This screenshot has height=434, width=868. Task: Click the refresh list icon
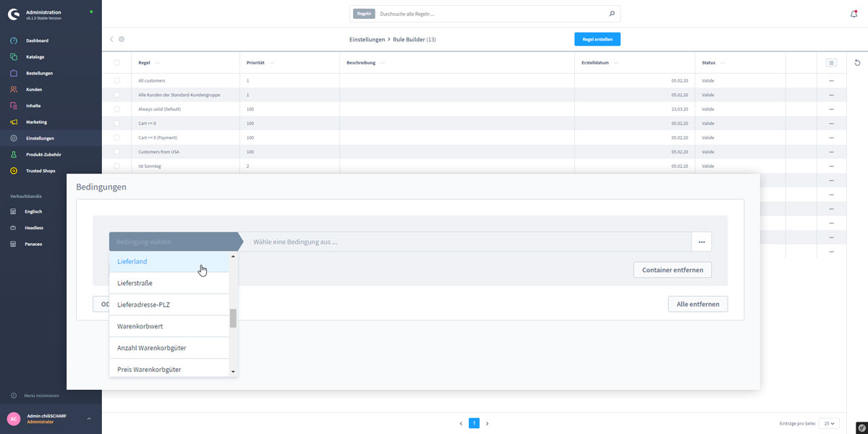tap(857, 63)
